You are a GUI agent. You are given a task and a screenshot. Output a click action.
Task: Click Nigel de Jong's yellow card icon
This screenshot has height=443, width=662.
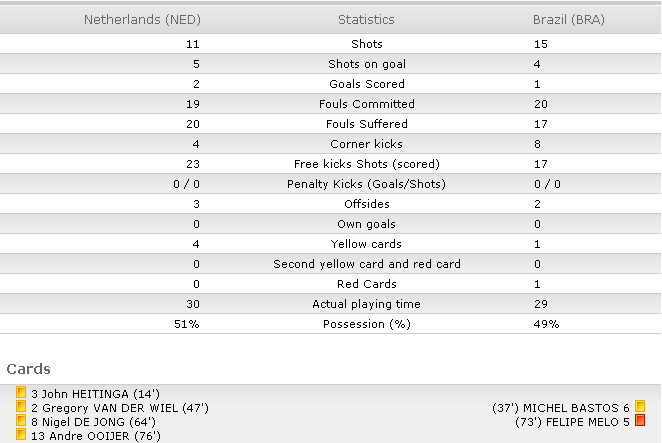click(21, 420)
